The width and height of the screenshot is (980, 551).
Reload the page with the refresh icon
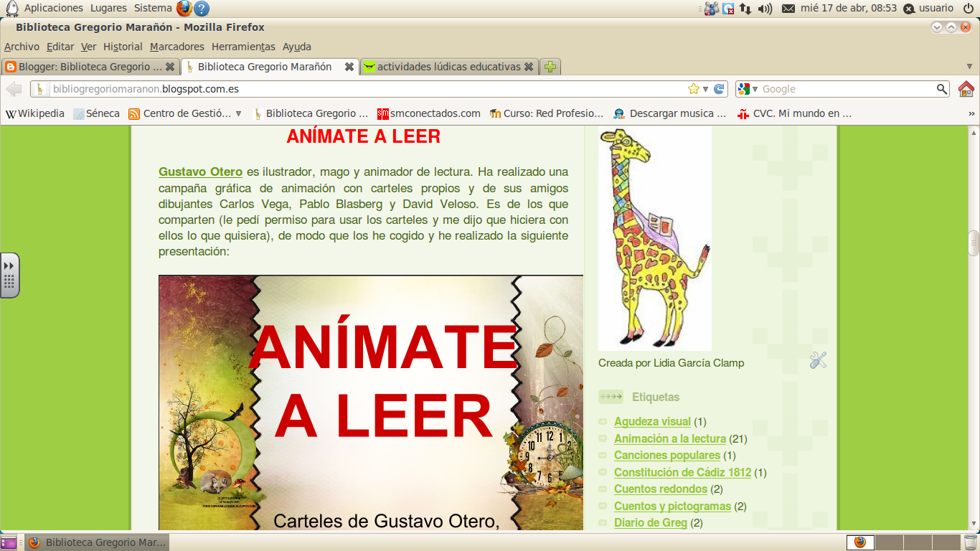(719, 89)
